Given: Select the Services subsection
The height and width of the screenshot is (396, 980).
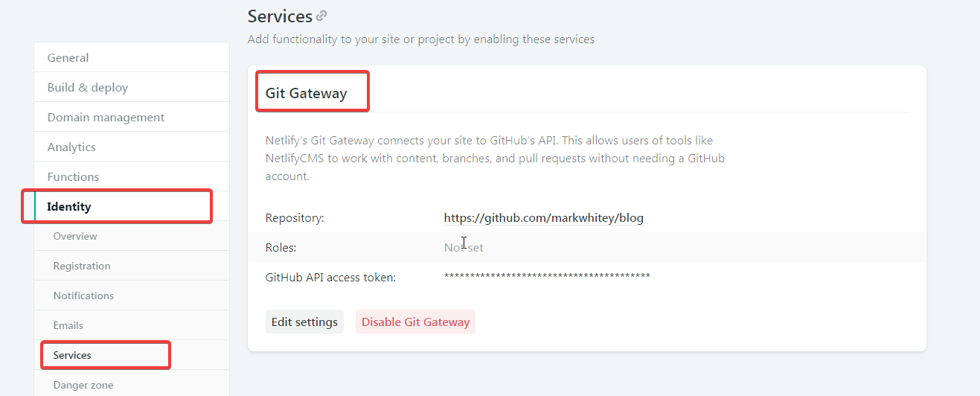Looking at the screenshot, I should (132, 355).
